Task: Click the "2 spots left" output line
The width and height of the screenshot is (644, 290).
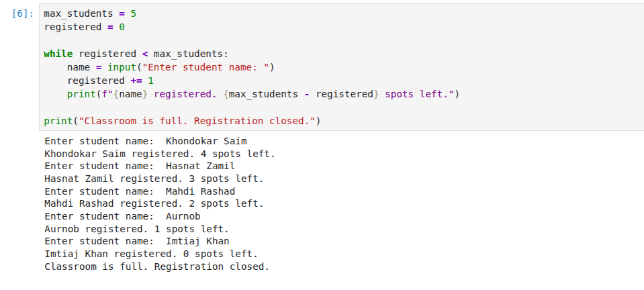Action: coord(154,204)
